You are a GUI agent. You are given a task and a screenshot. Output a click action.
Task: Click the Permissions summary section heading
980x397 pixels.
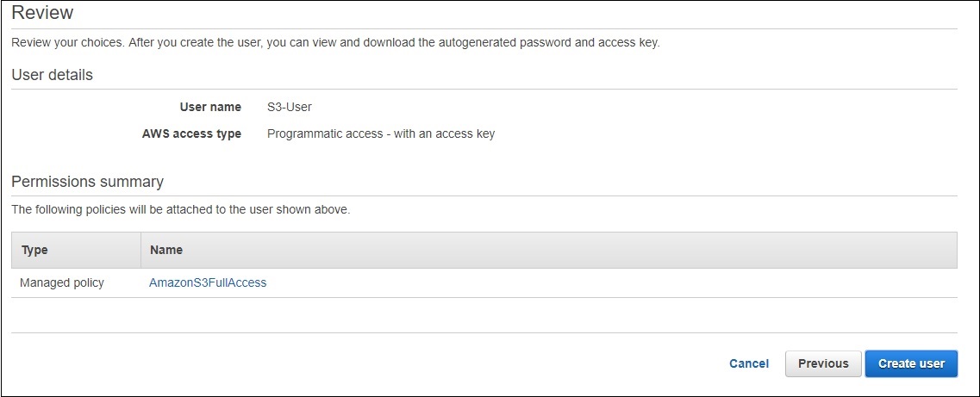(87, 182)
